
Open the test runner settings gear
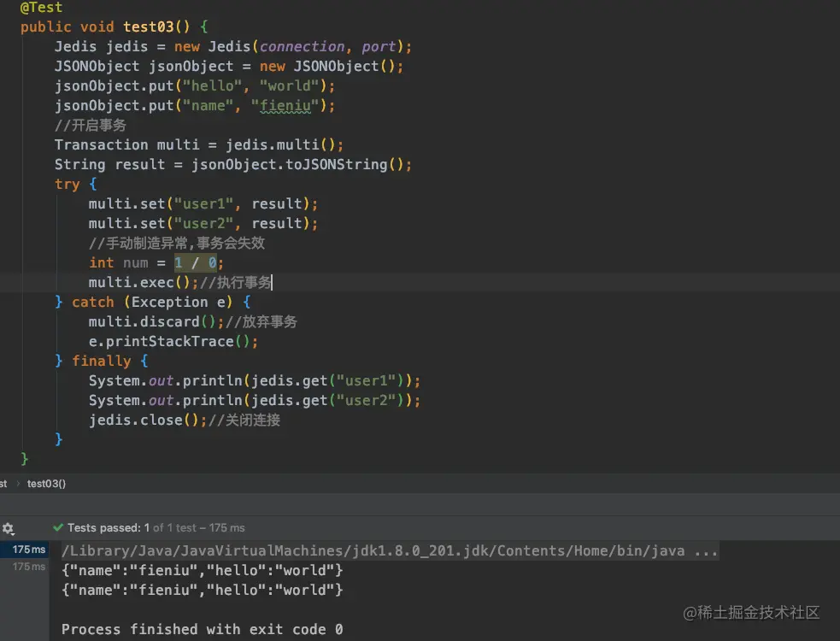[x=8, y=529]
